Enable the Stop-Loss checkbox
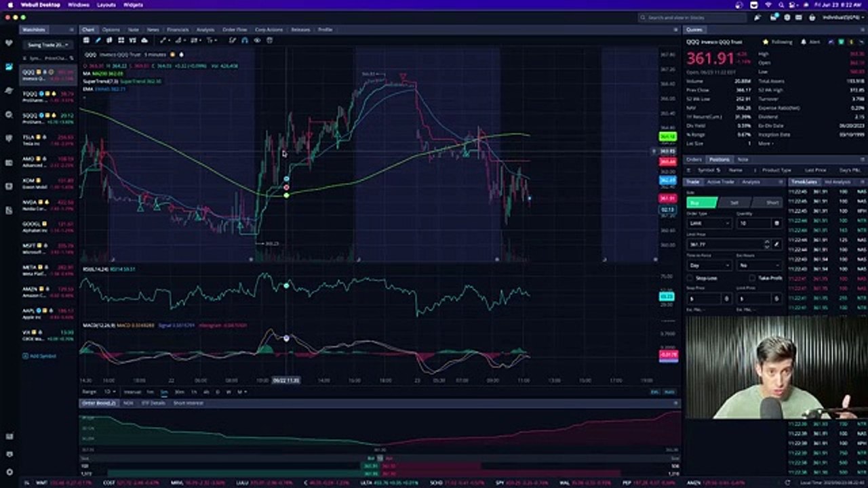The image size is (868, 488). 690,278
